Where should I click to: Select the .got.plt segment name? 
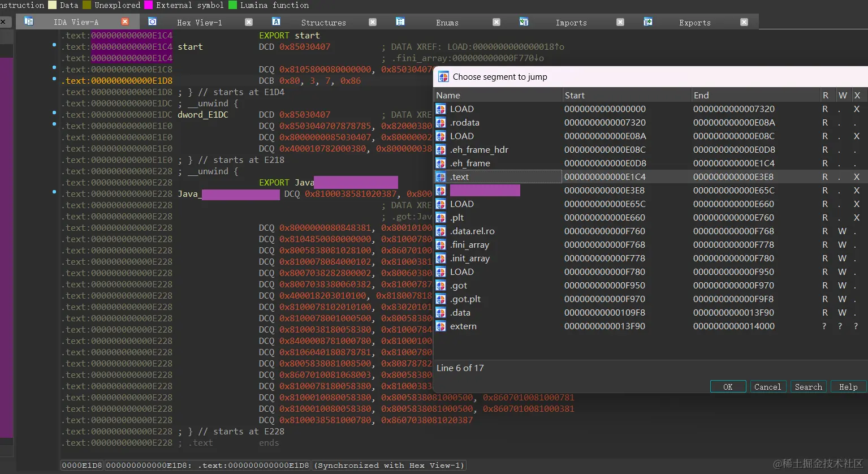(465, 299)
